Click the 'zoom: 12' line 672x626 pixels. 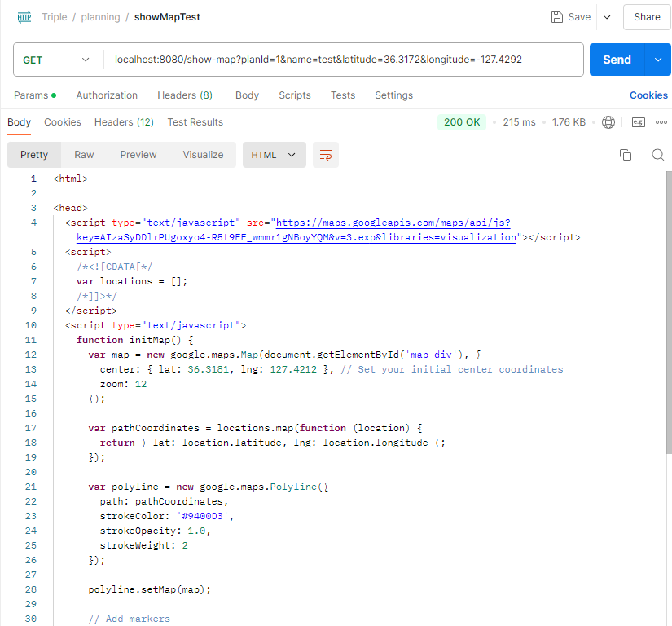pyautogui.click(x=124, y=384)
